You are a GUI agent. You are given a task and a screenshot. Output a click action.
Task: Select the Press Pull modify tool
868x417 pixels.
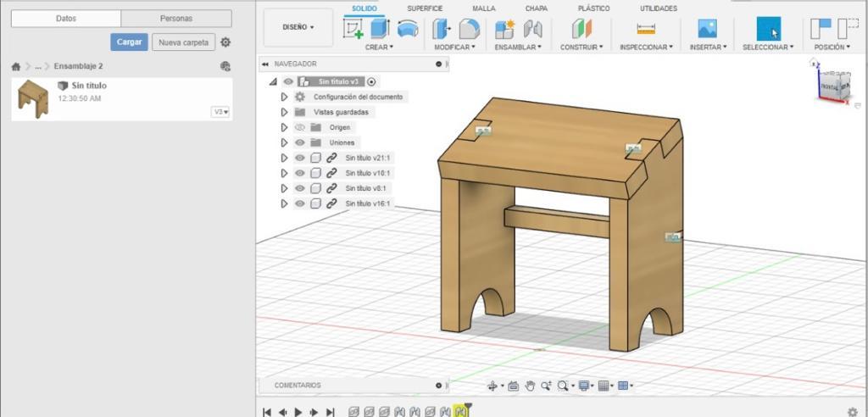point(442,29)
